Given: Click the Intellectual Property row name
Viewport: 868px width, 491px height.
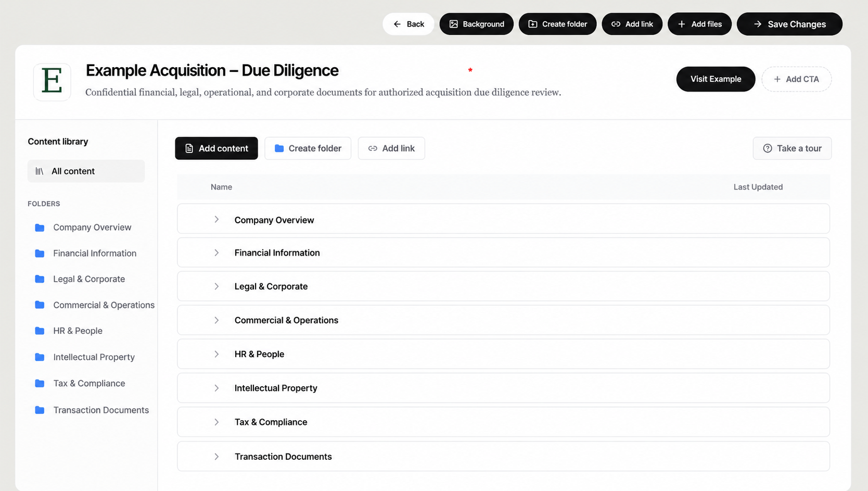Looking at the screenshot, I should 276,388.
